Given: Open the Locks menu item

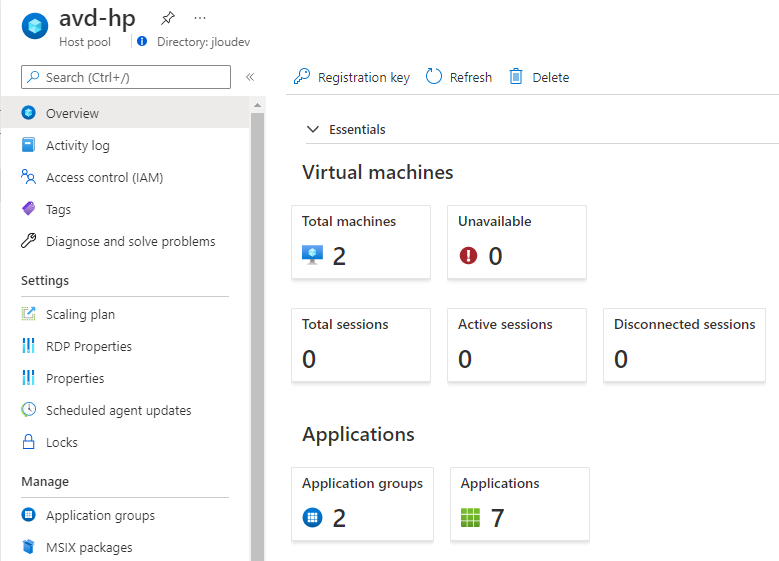Looking at the screenshot, I should pyautogui.click(x=125, y=442).
